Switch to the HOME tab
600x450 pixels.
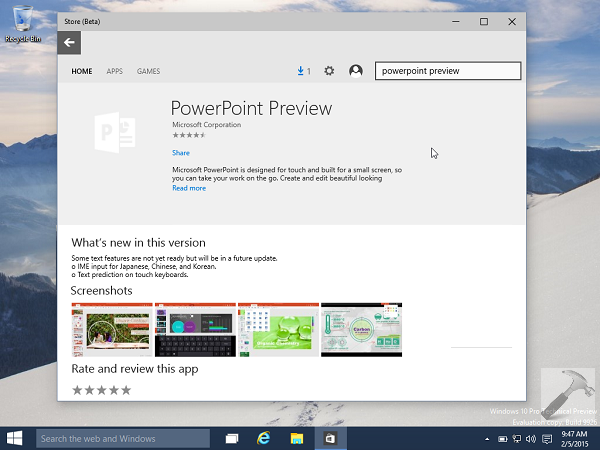click(x=81, y=71)
